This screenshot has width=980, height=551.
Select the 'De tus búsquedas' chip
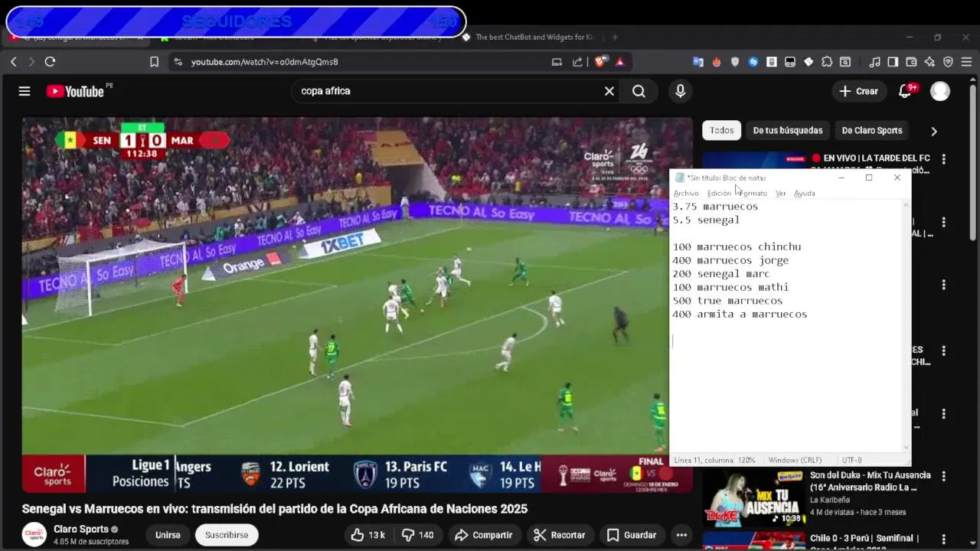pyautogui.click(x=788, y=130)
